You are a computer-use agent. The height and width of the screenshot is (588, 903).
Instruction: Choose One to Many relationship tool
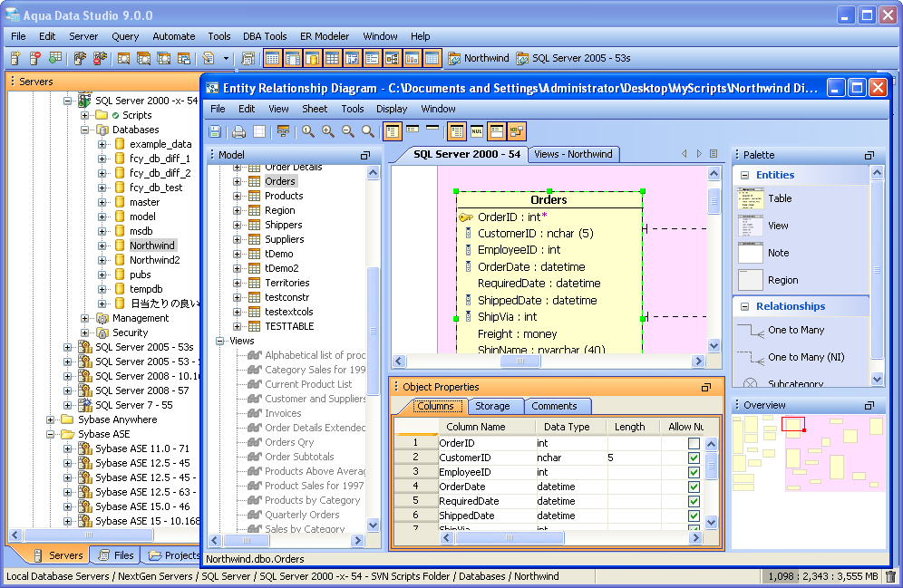pos(795,330)
